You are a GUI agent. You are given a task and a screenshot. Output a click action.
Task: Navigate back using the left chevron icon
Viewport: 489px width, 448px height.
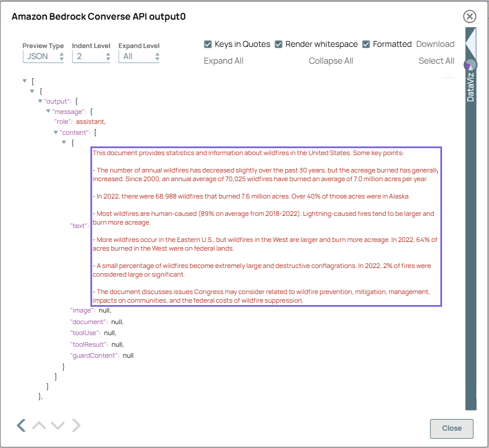coord(21,425)
